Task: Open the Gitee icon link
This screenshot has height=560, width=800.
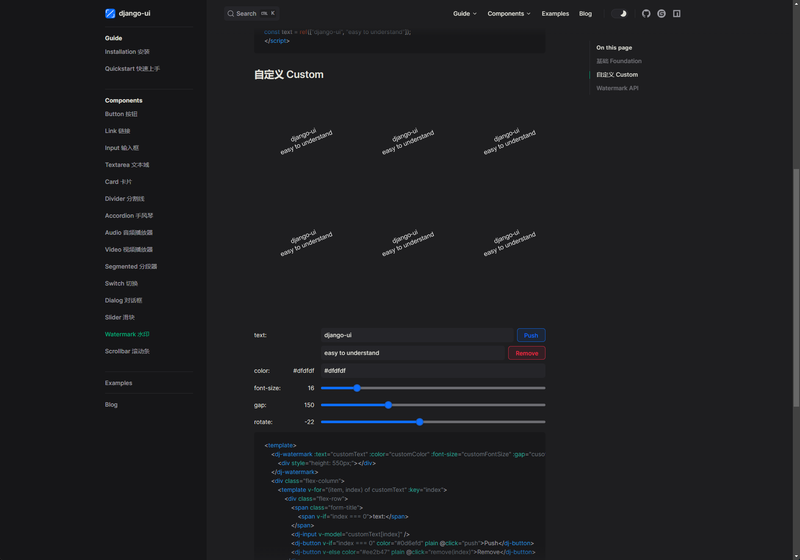Action: 661,14
